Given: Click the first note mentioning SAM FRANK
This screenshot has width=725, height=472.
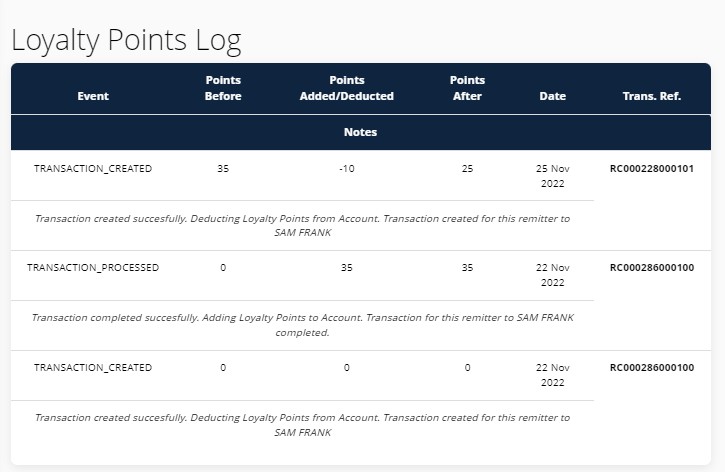Looking at the screenshot, I should tap(302, 226).
